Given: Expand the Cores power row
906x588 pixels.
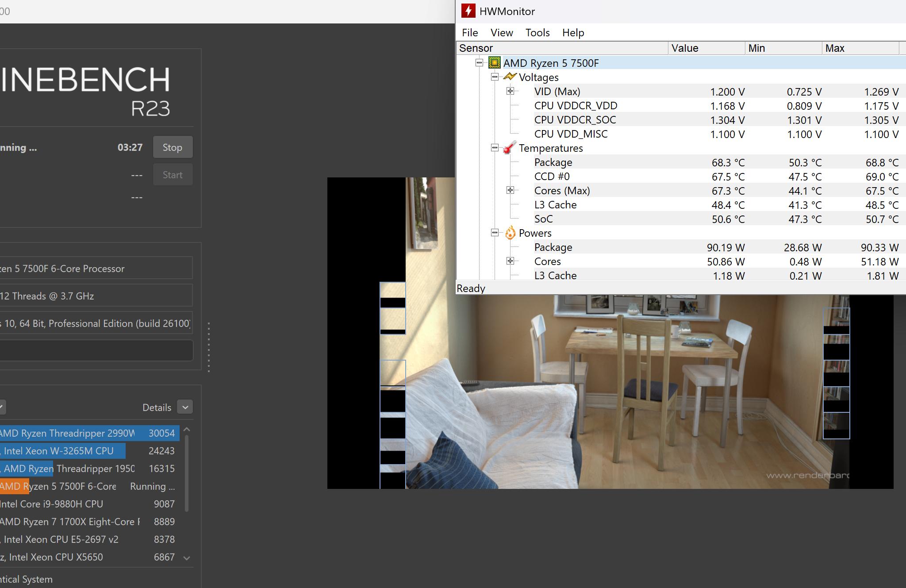Looking at the screenshot, I should click(510, 261).
